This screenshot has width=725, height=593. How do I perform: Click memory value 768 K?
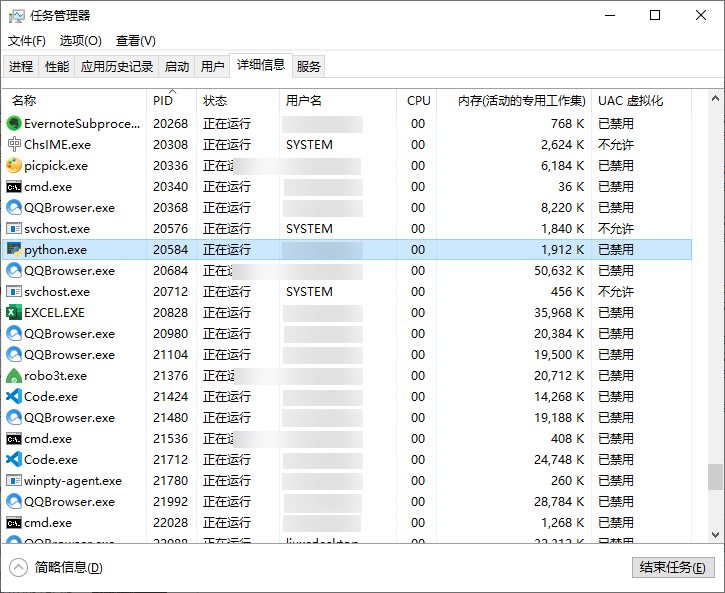567,124
